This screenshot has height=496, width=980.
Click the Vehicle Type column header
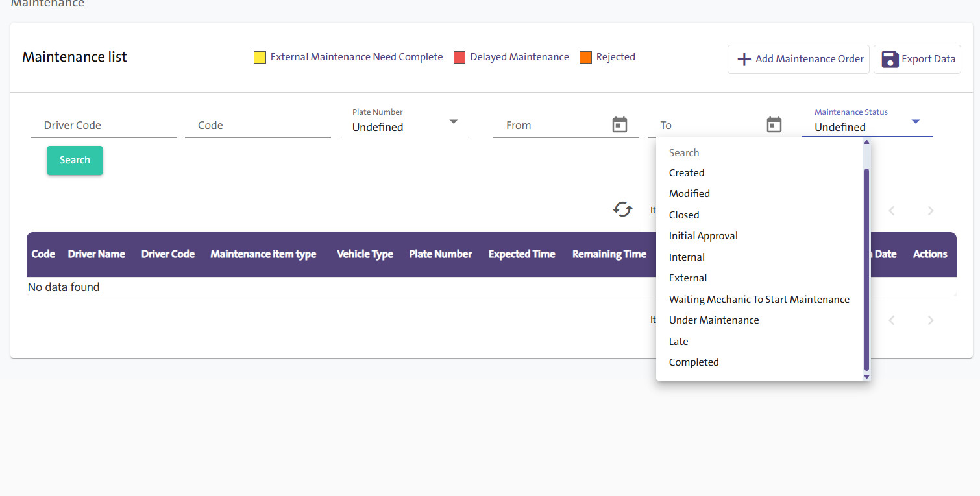[x=365, y=254]
